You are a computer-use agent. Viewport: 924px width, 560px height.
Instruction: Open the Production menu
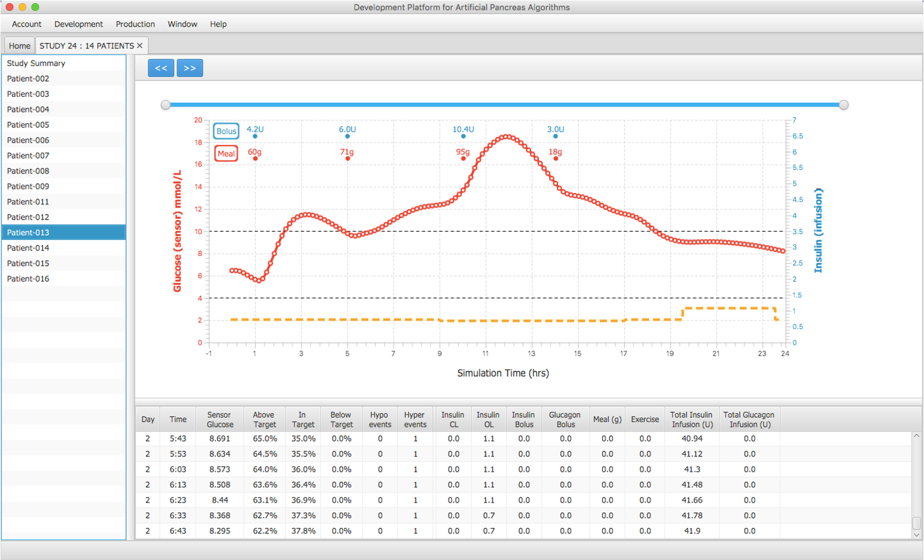pyautogui.click(x=135, y=24)
